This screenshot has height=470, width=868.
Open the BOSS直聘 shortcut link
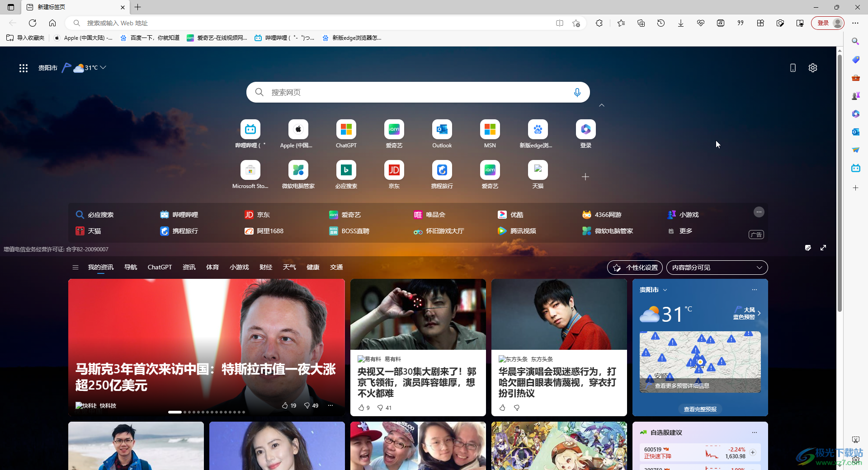pyautogui.click(x=349, y=231)
